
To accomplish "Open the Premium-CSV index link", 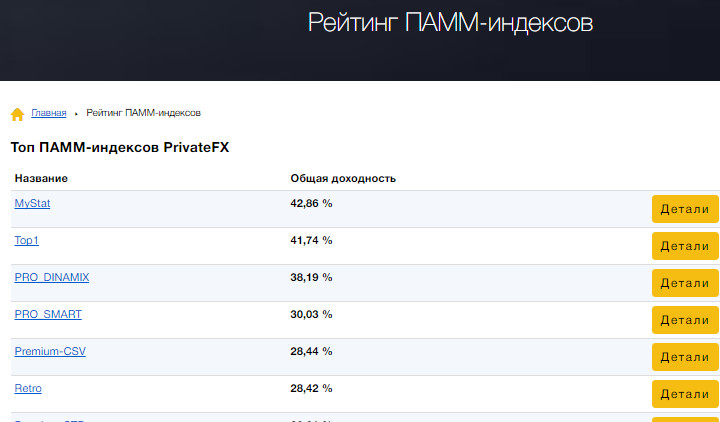I will 51,351.
